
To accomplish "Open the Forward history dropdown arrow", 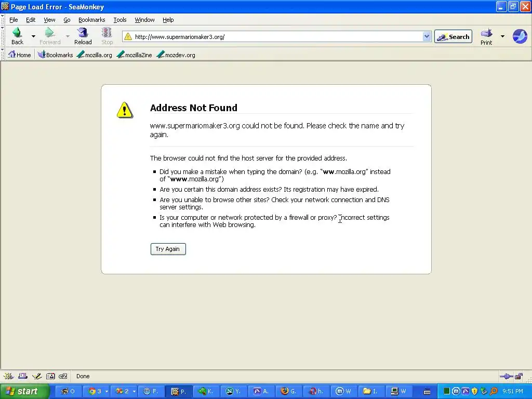I will point(68,36).
